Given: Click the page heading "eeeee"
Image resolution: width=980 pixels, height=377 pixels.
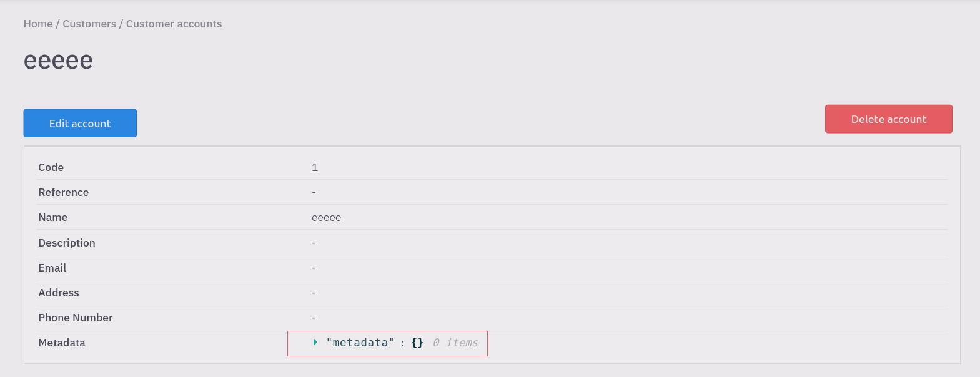Looking at the screenshot, I should [57, 60].
